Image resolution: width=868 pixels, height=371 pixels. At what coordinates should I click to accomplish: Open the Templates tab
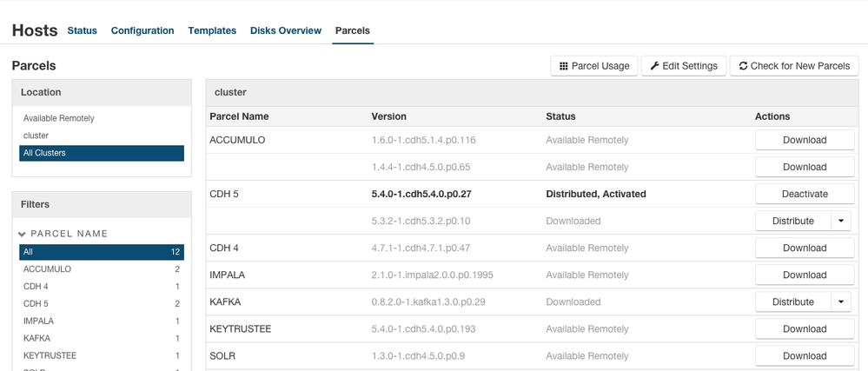pos(212,30)
